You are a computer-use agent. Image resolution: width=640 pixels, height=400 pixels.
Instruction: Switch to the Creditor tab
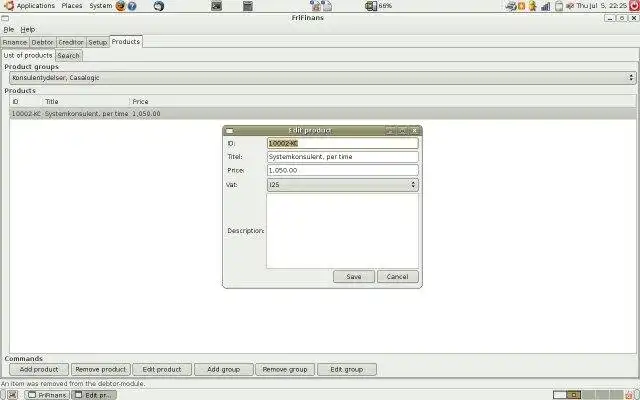coord(71,42)
